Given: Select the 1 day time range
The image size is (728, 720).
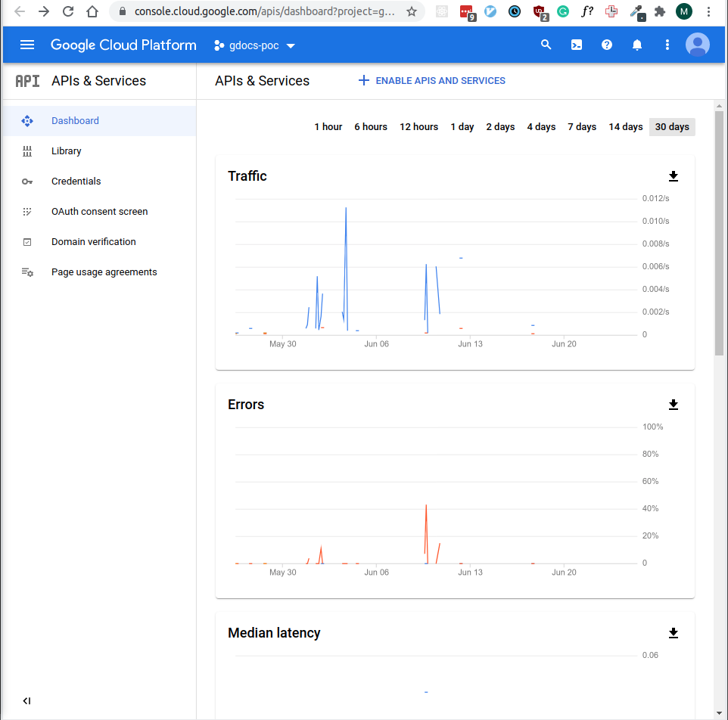Looking at the screenshot, I should coord(462,127).
